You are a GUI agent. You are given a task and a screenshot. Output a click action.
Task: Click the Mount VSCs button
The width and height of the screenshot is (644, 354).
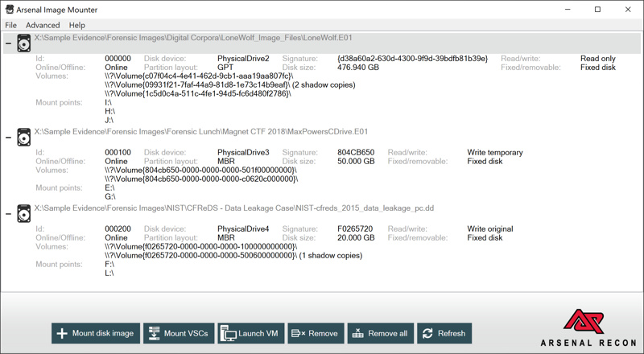pos(179,333)
